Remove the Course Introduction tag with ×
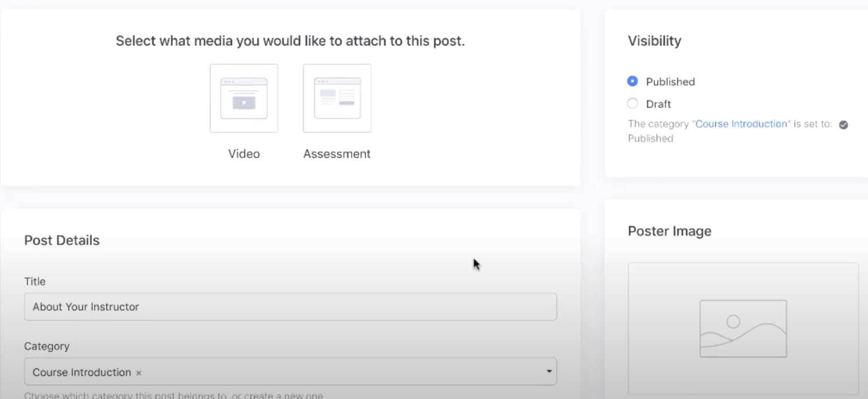Viewport: 868px width, 399px height. click(139, 373)
